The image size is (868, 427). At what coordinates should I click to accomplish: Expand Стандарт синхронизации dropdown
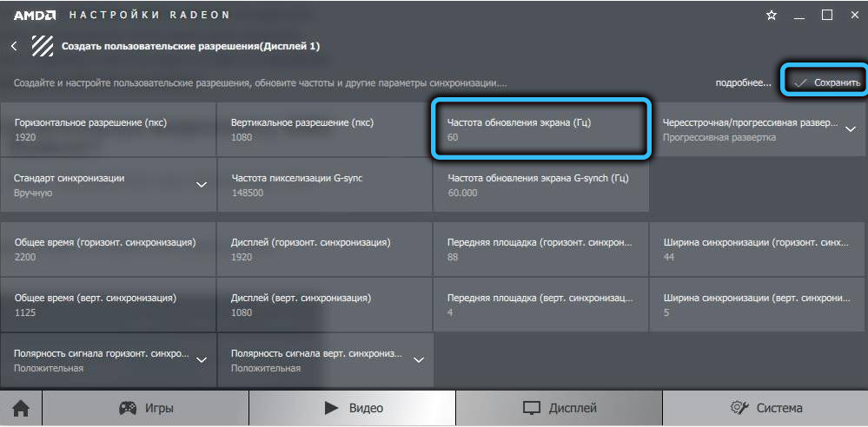coord(202,184)
